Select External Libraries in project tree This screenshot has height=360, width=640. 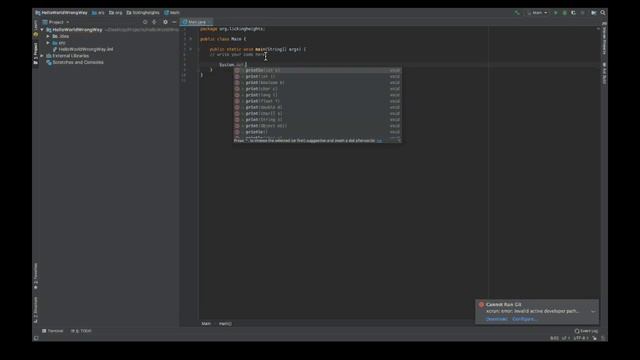(x=67, y=56)
